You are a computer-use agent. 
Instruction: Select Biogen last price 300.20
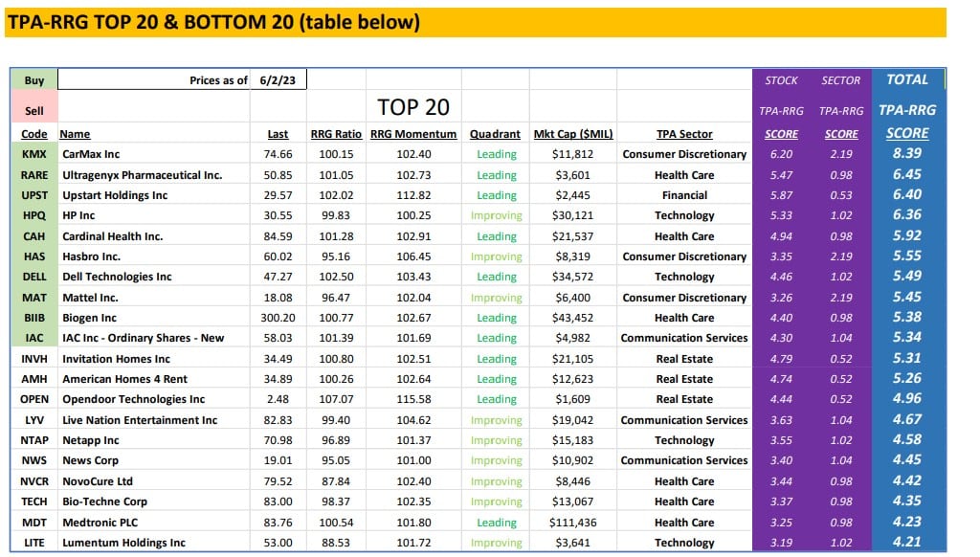tap(278, 318)
